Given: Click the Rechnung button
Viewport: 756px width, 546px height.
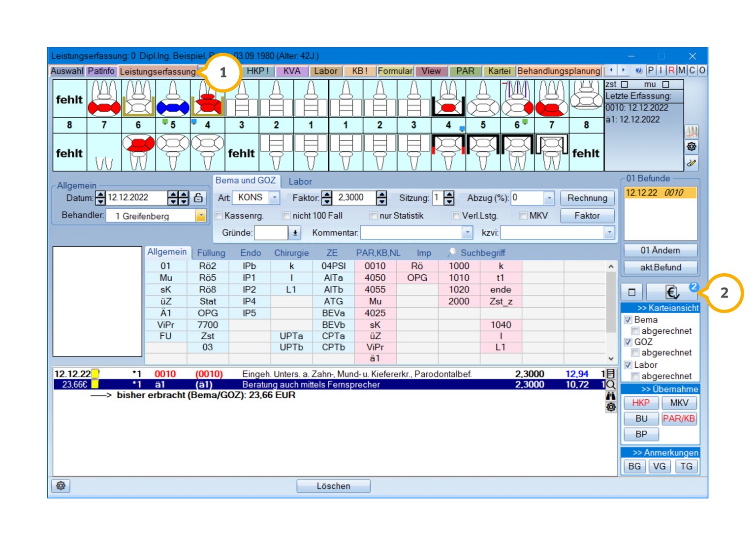Looking at the screenshot, I should (587, 198).
